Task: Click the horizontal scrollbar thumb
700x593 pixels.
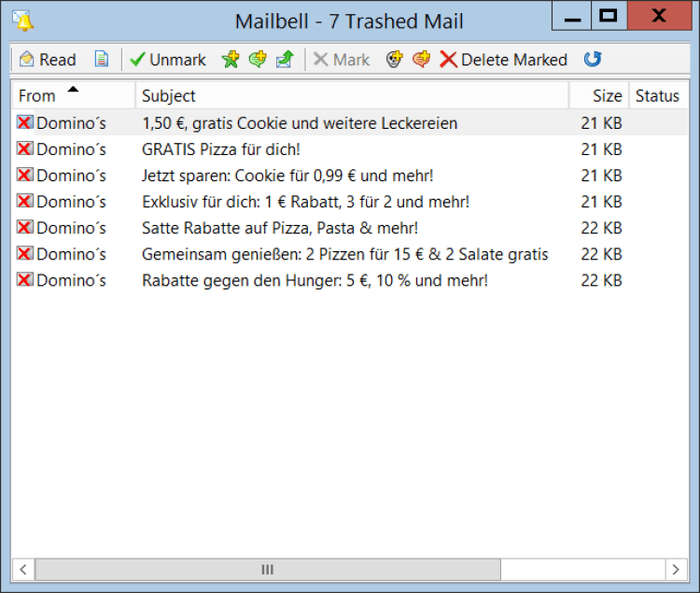Action: (268, 570)
